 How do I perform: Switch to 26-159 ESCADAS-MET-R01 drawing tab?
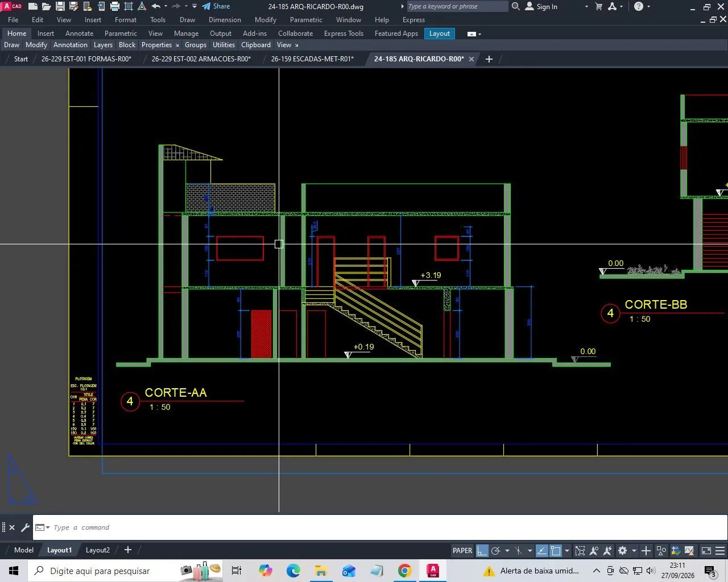coord(312,59)
